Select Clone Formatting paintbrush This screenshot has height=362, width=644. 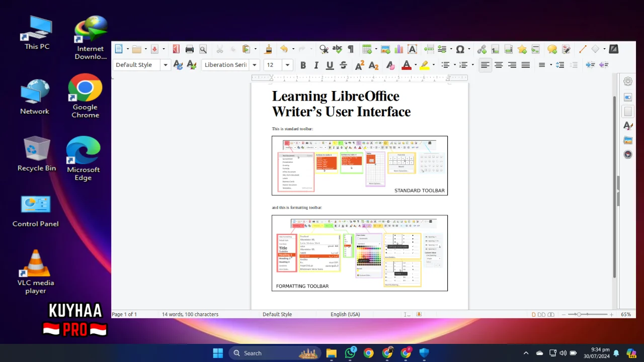(x=268, y=49)
